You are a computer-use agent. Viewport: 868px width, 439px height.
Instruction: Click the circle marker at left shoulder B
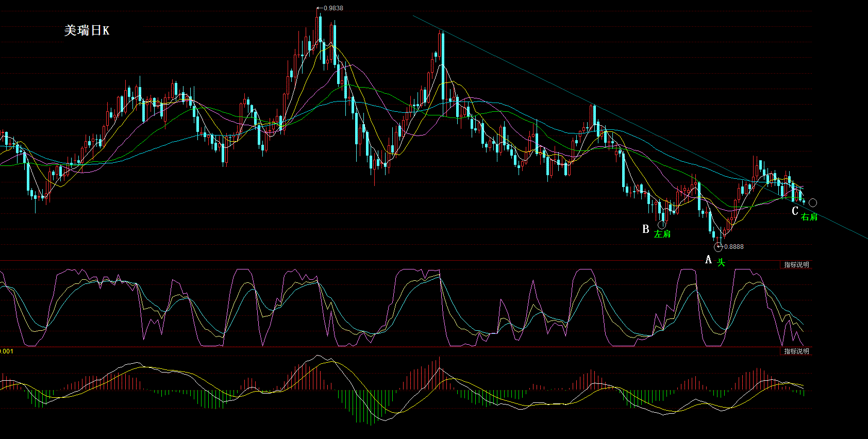pyautogui.click(x=662, y=225)
